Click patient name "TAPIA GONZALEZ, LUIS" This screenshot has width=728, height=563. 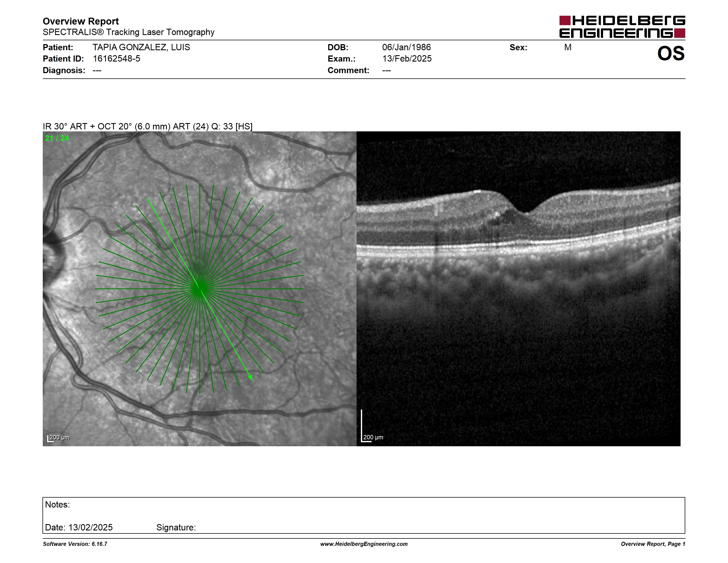pyautogui.click(x=141, y=47)
